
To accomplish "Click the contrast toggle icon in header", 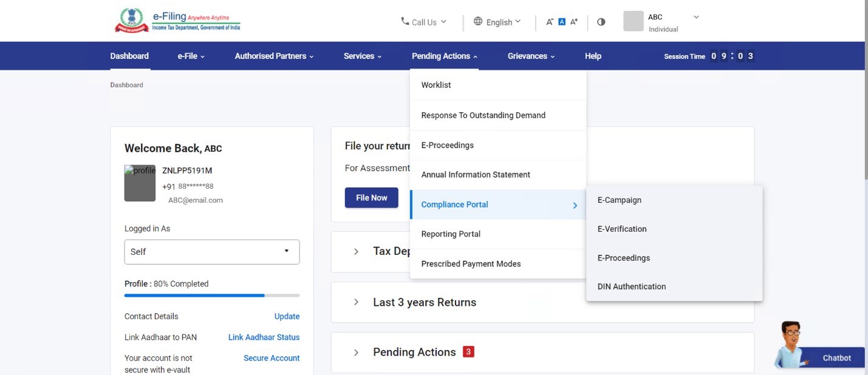I will click(x=601, y=22).
